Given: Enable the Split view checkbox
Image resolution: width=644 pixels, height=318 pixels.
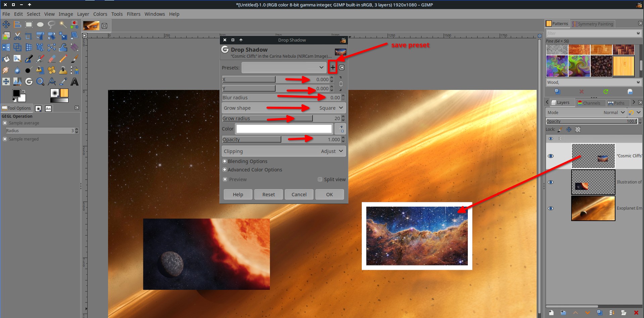Looking at the screenshot, I should pyautogui.click(x=320, y=179).
